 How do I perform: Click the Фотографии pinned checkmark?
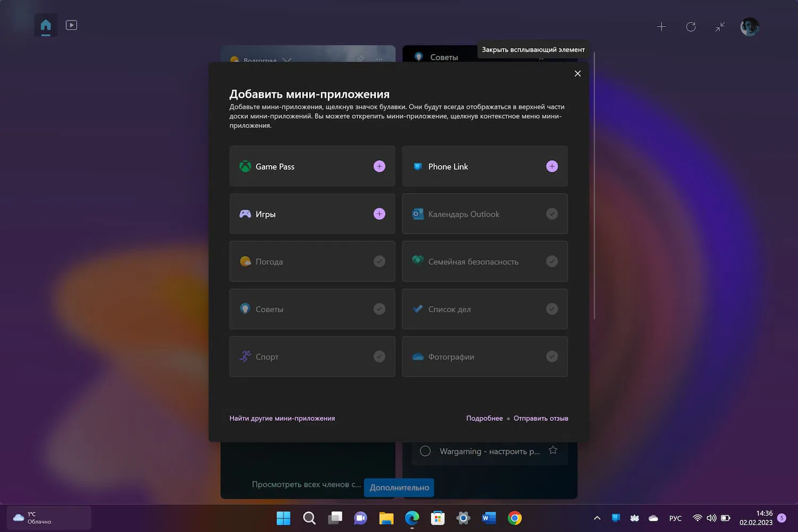coord(552,356)
